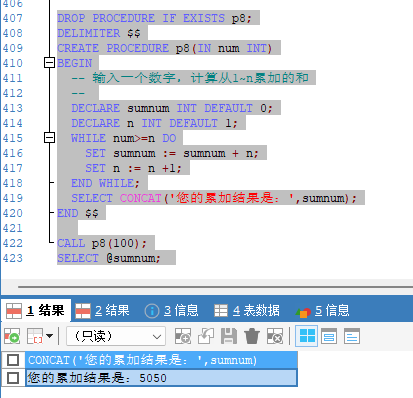Collapse the WHILE block fold marker on line 415
The height and width of the screenshot is (398, 413).
coord(49,137)
